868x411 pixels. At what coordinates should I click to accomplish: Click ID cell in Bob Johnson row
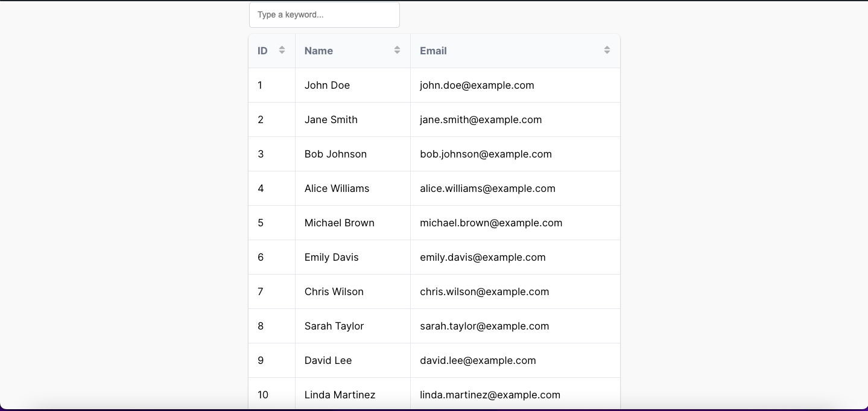(x=272, y=154)
